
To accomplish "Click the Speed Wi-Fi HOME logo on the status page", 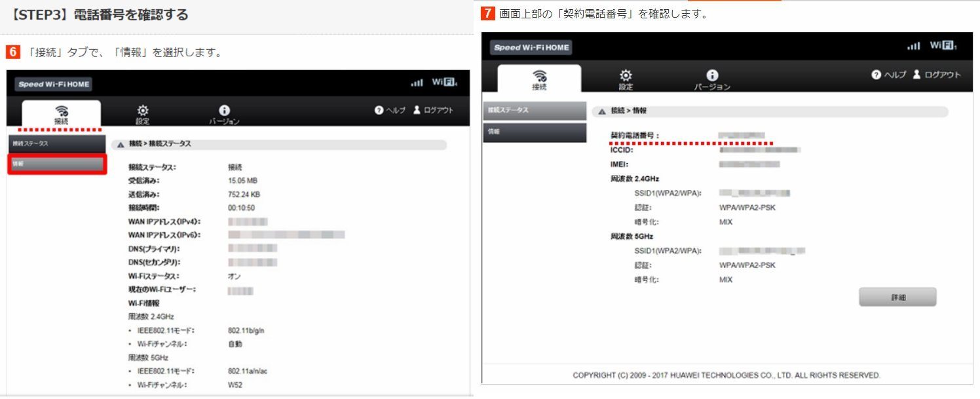I will coord(53,84).
